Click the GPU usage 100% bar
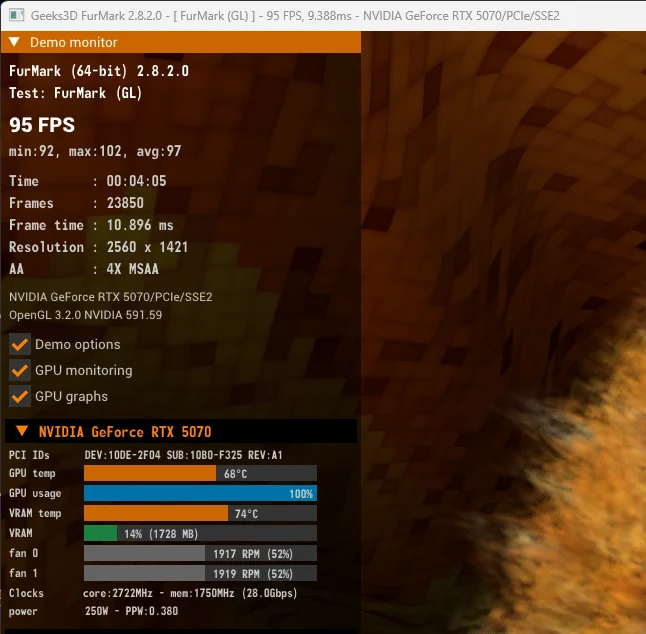This screenshot has height=634, width=646. pos(200,493)
